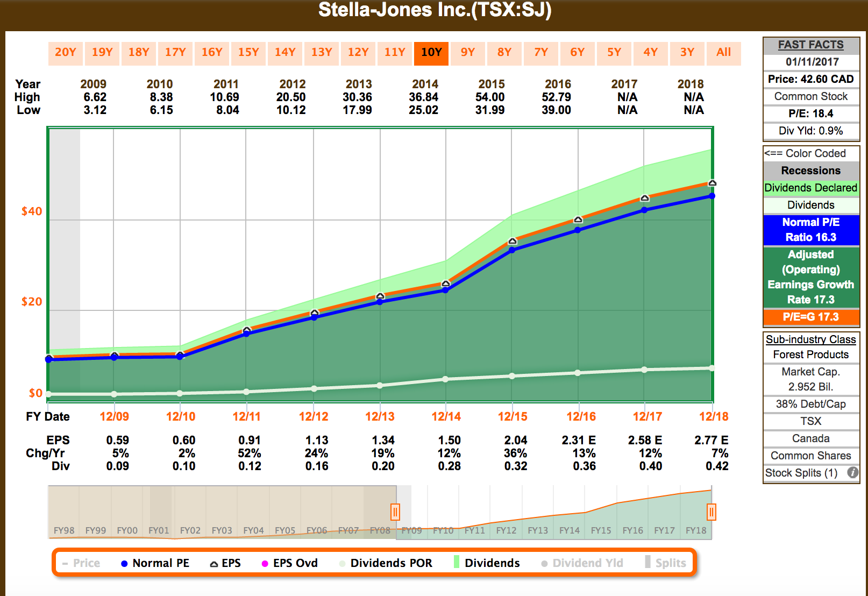Toggle Dividends POR legend series
Screen dimensions: 868x596
click(386, 563)
